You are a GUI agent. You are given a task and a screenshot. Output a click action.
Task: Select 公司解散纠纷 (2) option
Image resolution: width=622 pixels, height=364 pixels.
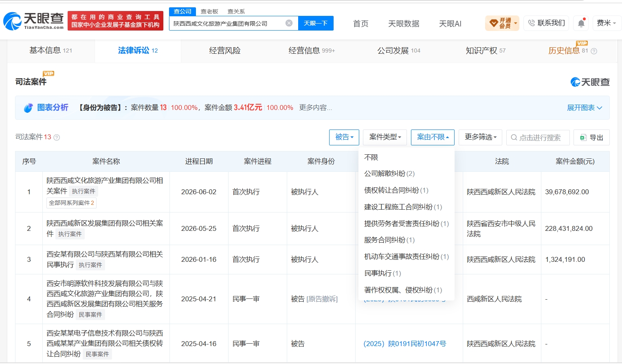[x=389, y=173]
